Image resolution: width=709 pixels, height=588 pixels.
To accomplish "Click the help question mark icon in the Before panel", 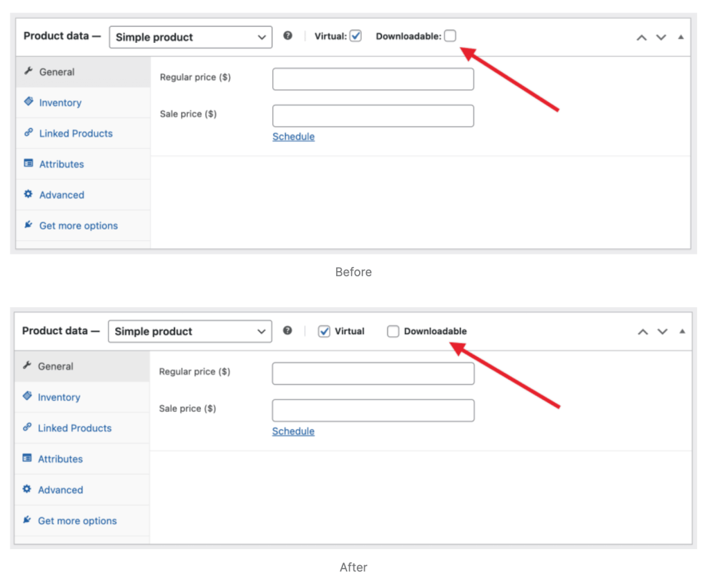I will point(288,37).
